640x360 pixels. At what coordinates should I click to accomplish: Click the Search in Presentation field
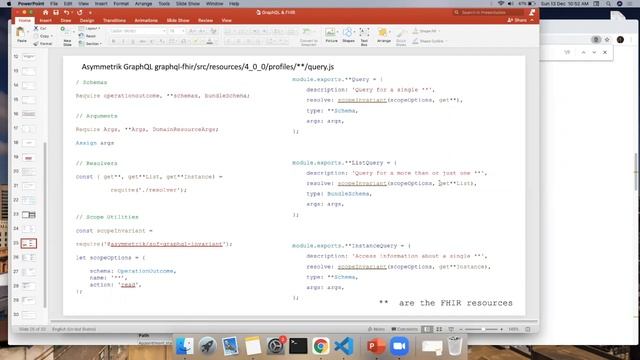[489, 13]
